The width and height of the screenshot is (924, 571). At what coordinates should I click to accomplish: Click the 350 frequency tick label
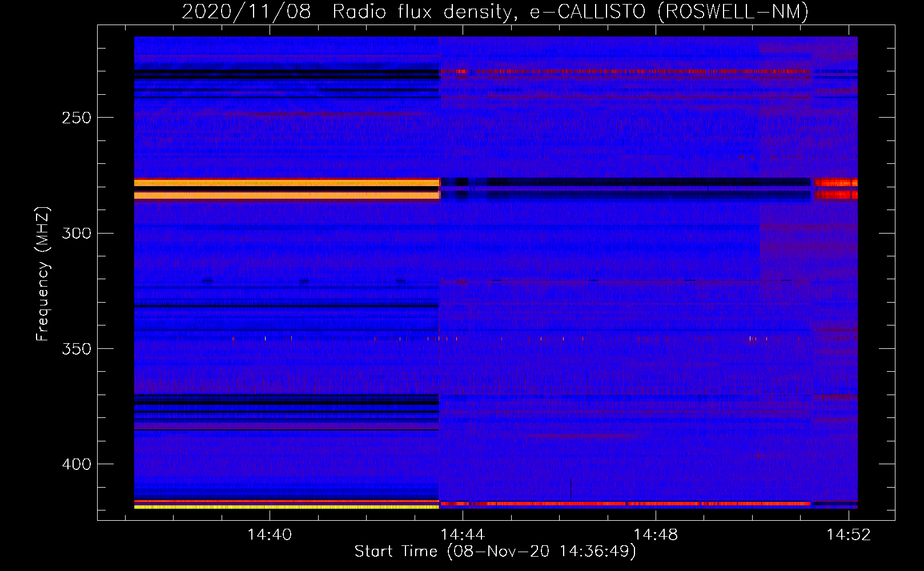tap(77, 349)
